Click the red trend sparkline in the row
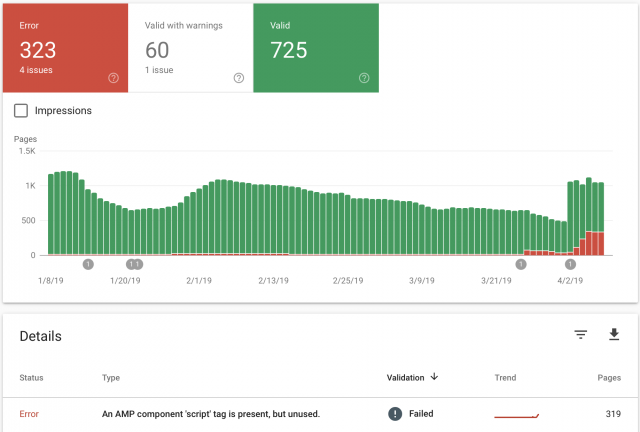Image resolution: width=640 pixels, height=432 pixels. tap(516, 416)
